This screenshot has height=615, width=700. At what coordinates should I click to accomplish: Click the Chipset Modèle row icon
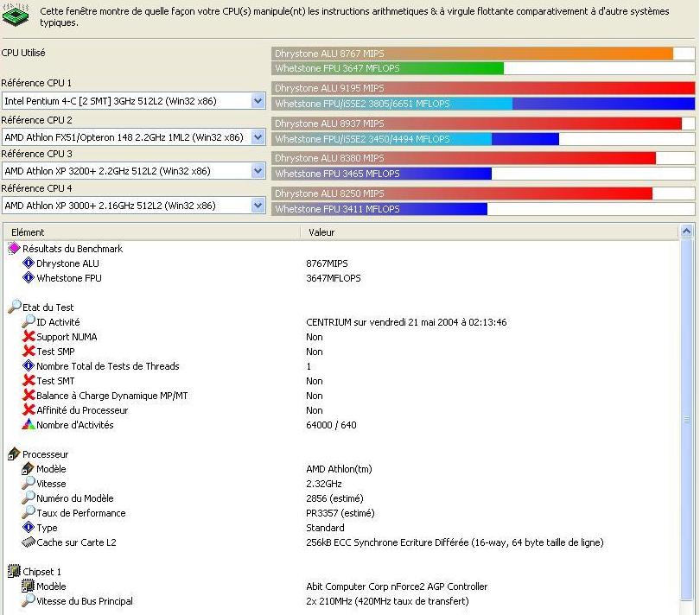(29, 586)
